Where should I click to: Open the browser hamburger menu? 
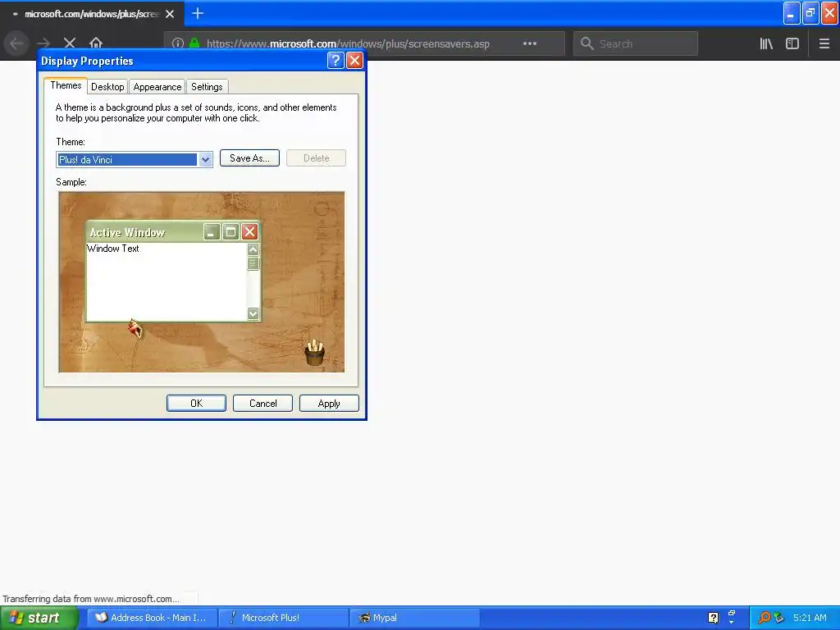pos(824,43)
